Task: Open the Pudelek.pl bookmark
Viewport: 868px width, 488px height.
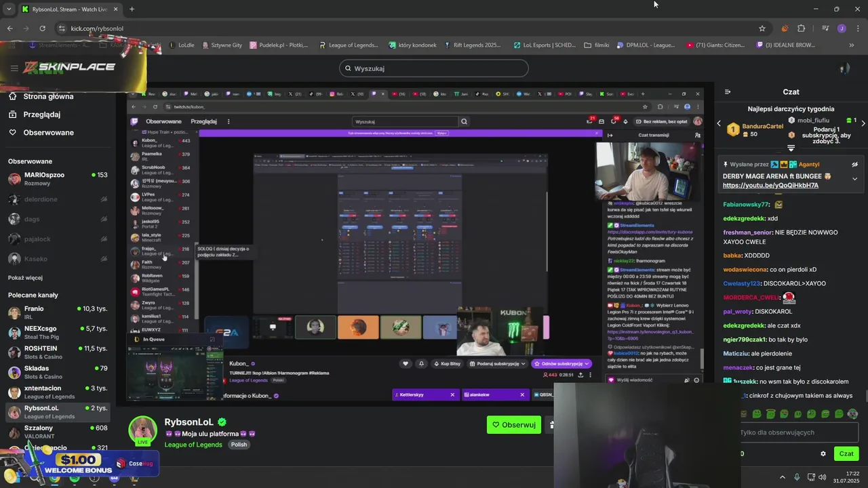Action: pyautogui.click(x=279, y=45)
